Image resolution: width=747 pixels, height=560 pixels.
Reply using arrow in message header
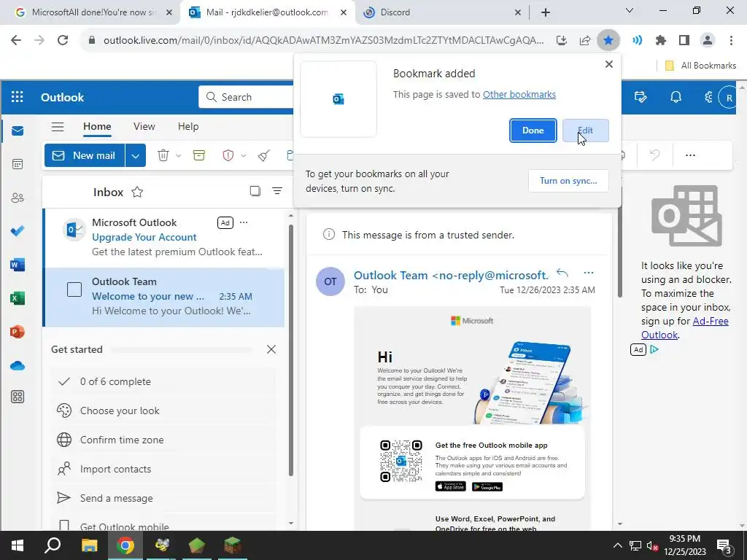(x=562, y=273)
